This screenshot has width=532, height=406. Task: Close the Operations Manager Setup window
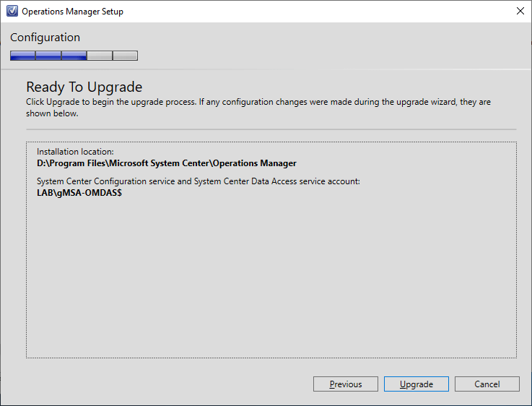[x=520, y=11]
